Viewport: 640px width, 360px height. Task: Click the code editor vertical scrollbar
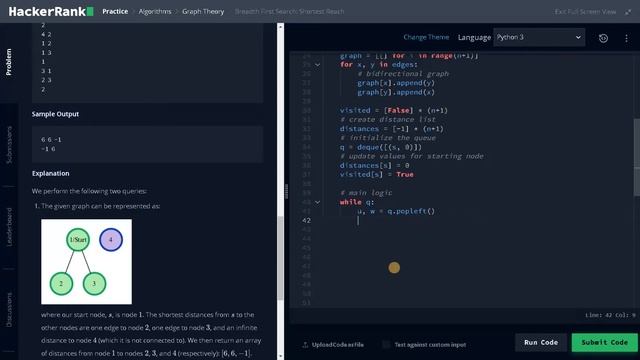tap(637, 159)
